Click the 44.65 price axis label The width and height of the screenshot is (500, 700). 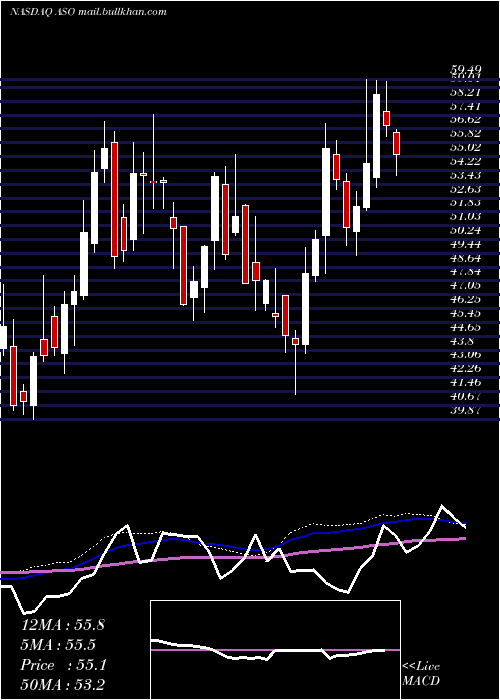click(x=466, y=327)
